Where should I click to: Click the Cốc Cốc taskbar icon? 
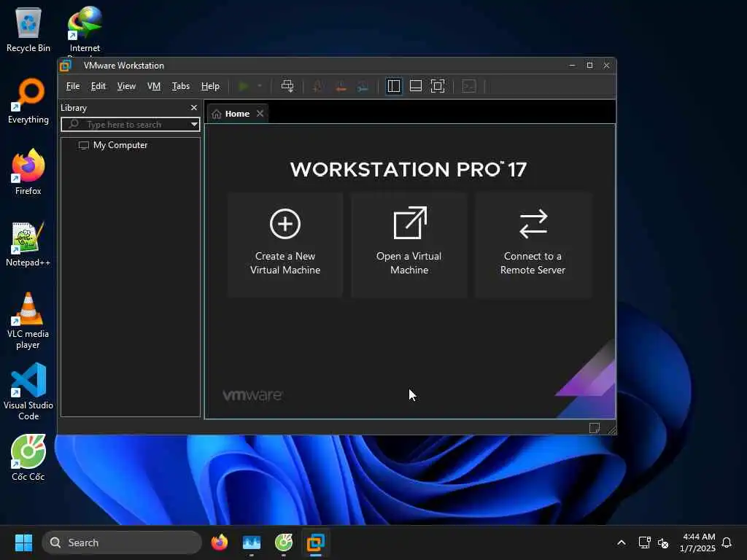coord(284,542)
